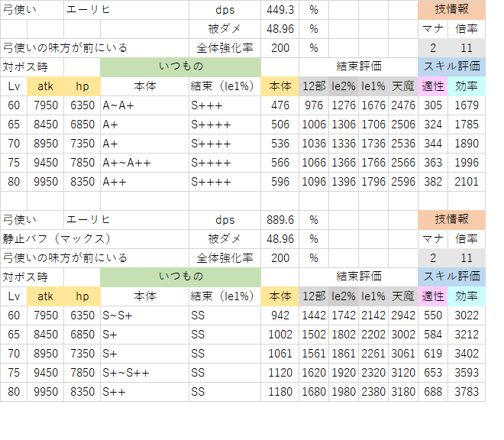Select the le2% value 1276 cell
This screenshot has width=504, height=440.
[x=344, y=105]
